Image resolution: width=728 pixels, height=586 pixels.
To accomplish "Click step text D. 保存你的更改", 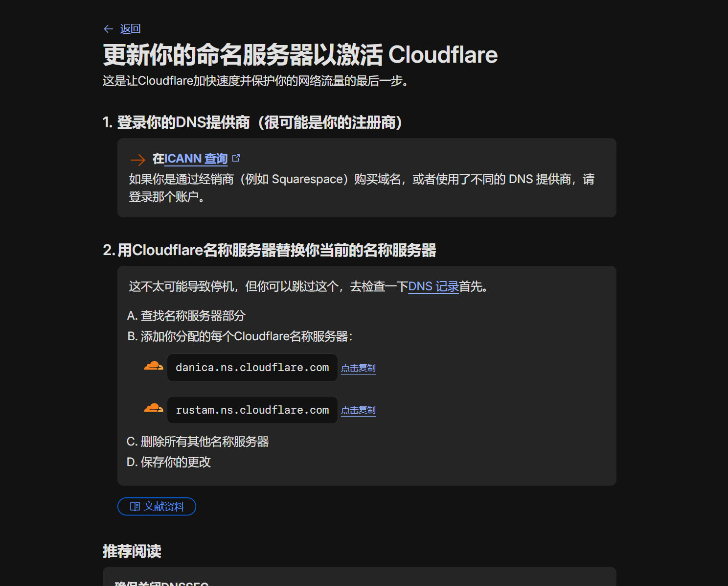I will point(169,462).
